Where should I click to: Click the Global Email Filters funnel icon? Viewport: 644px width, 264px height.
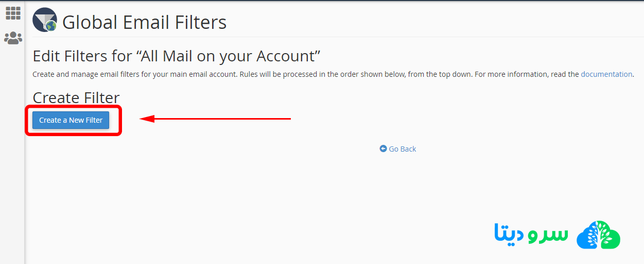[x=45, y=21]
